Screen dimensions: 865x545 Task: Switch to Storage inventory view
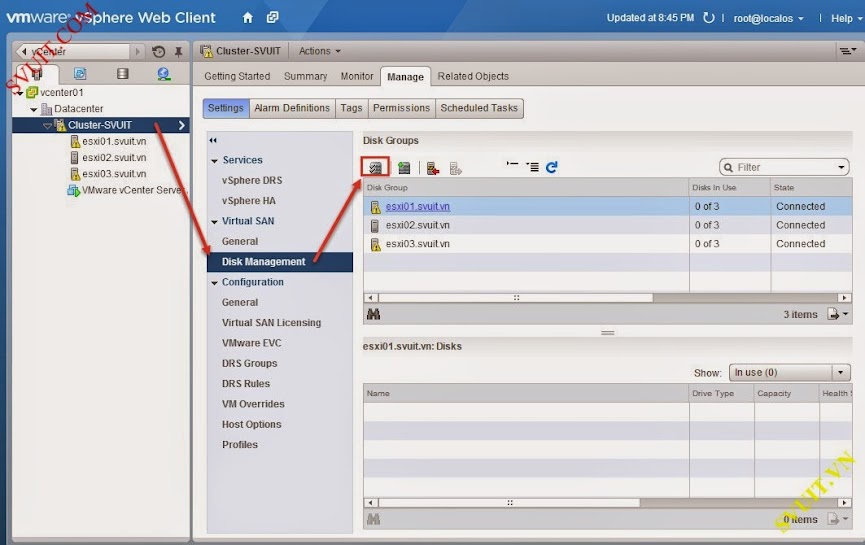click(x=122, y=73)
